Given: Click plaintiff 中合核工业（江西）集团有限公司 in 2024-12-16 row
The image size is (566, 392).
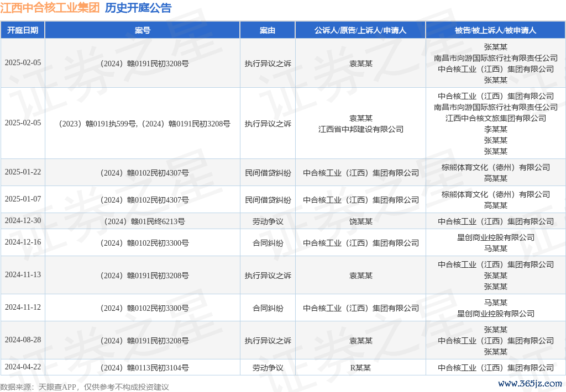Looking at the screenshot, I should pos(360,243).
